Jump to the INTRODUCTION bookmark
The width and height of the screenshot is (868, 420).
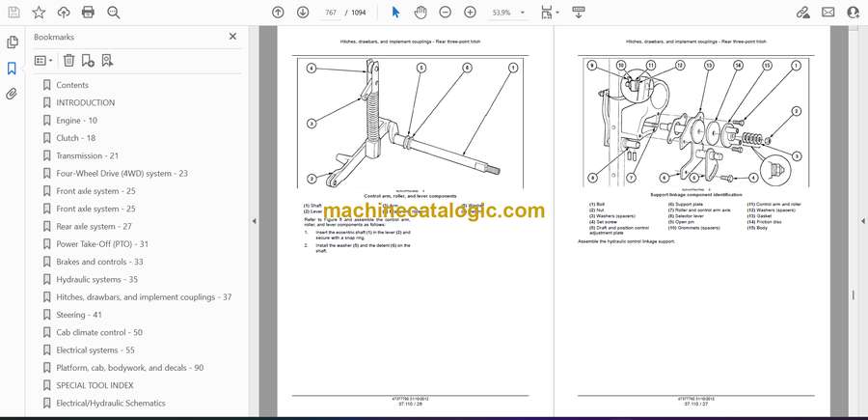85,102
